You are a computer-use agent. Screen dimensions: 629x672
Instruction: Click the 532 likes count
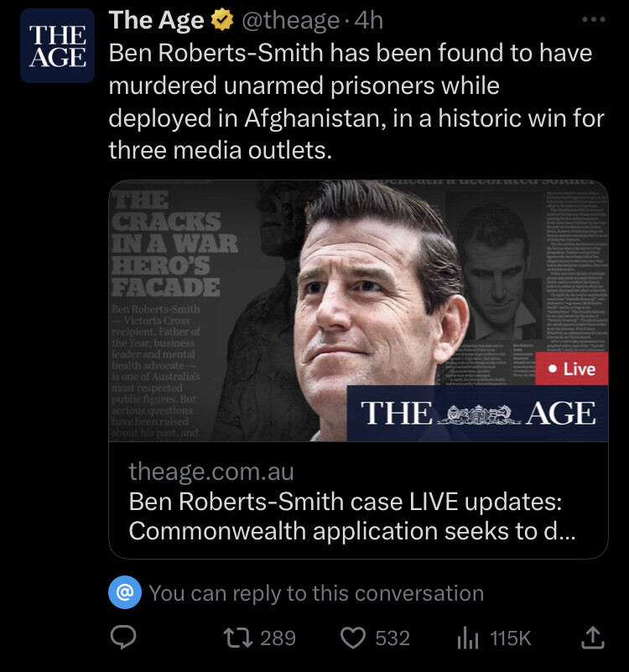(392, 638)
